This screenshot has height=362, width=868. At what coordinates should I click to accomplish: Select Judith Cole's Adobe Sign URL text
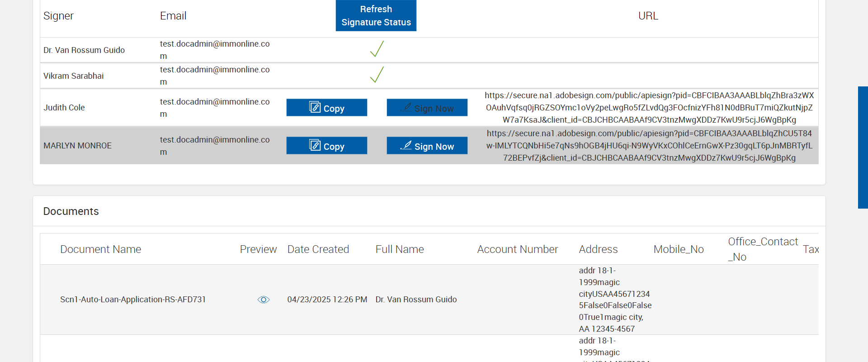coord(649,108)
